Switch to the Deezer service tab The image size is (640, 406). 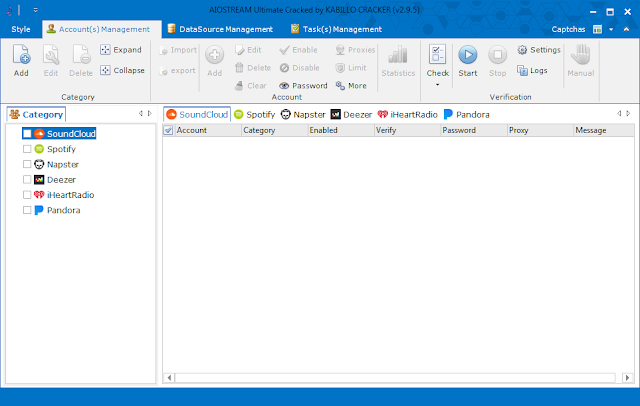pyautogui.click(x=351, y=115)
